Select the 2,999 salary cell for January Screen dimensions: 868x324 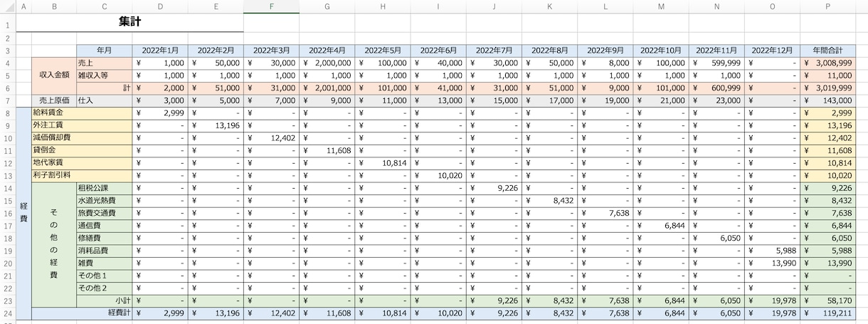160,113
